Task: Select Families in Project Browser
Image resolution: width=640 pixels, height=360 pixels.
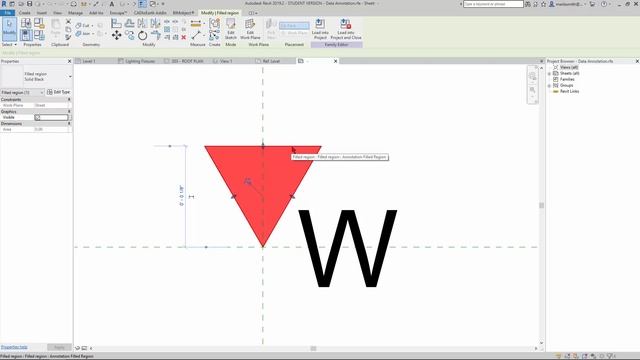Action: pos(567,79)
